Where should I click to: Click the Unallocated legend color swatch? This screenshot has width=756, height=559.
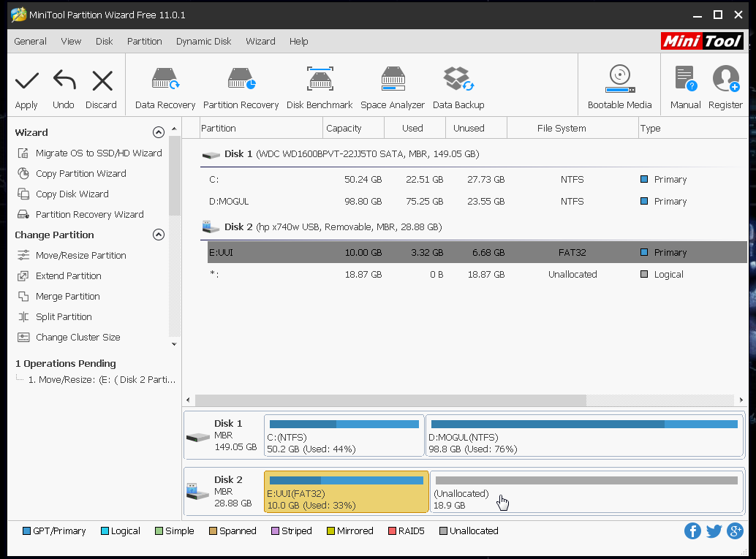pos(444,531)
